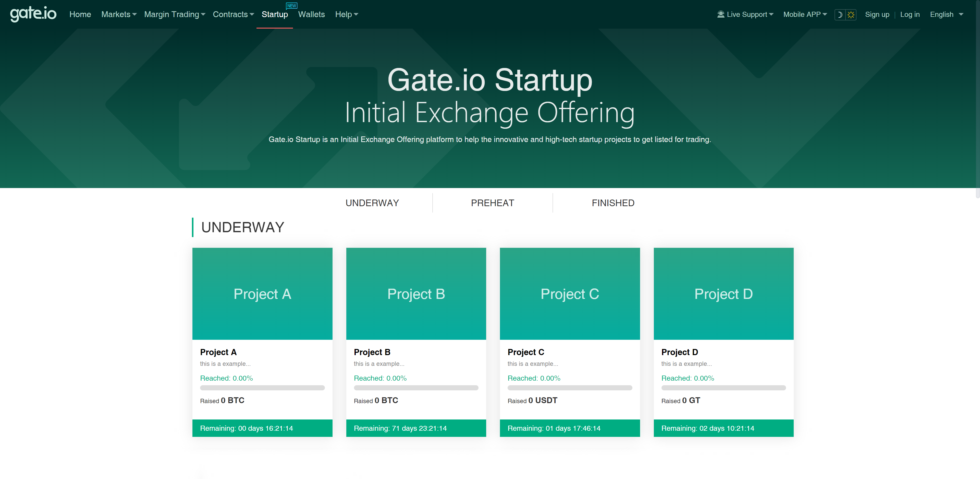Switch to dark mode moon icon

[x=840, y=15]
